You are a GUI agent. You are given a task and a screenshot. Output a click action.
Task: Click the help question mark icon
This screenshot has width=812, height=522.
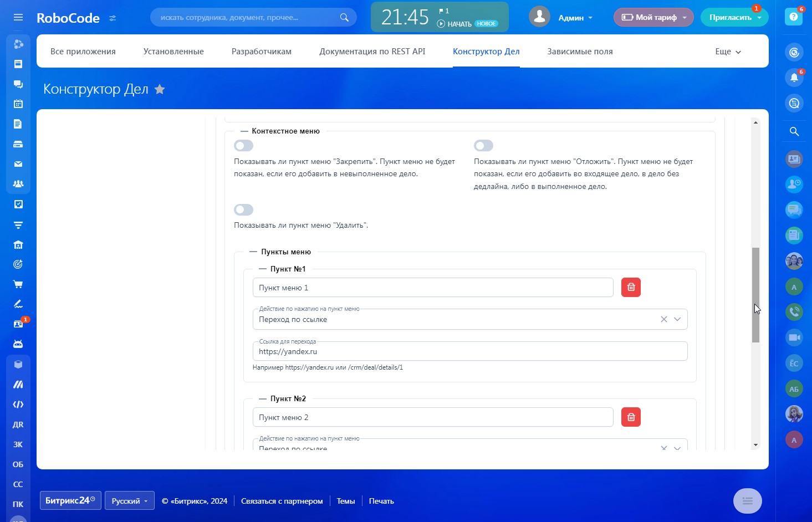tap(794, 17)
